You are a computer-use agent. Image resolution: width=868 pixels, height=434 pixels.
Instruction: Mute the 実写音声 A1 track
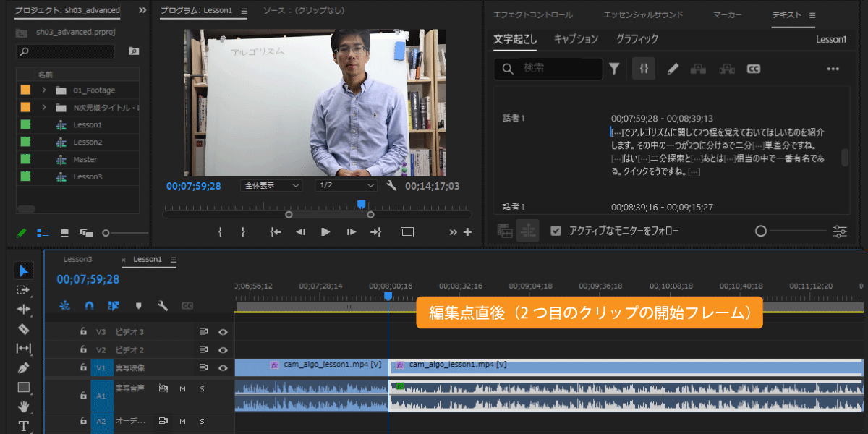click(x=182, y=389)
